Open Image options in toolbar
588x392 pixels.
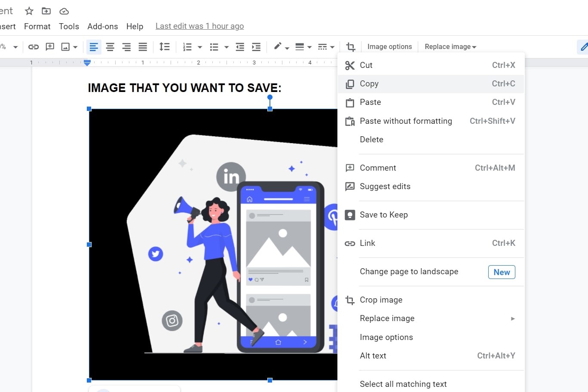click(x=389, y=47)
